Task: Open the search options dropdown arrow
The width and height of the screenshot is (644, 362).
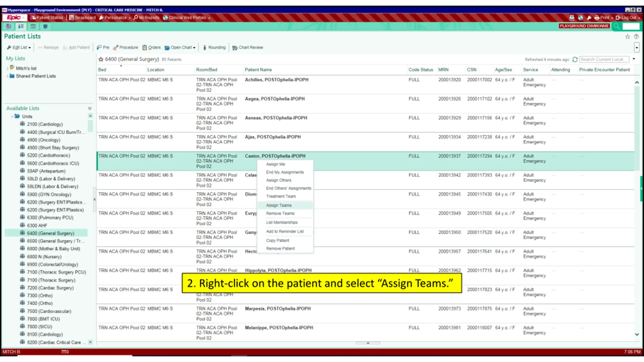Action: click(634, 59)
